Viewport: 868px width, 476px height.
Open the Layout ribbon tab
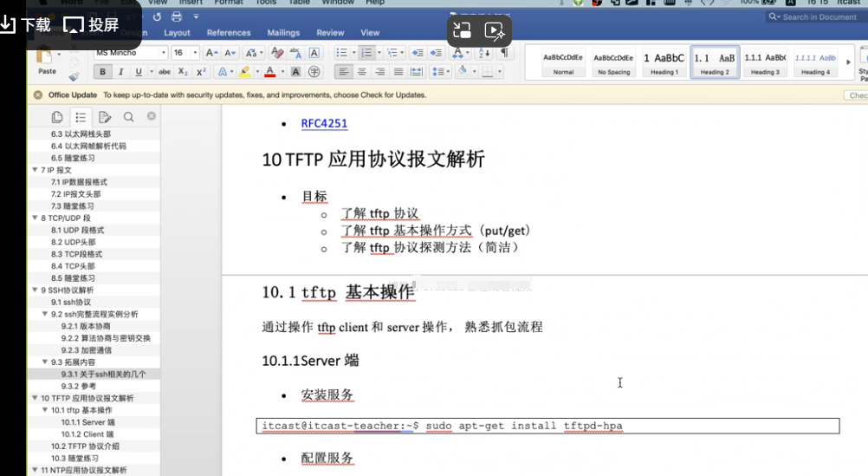click(177, 33)
